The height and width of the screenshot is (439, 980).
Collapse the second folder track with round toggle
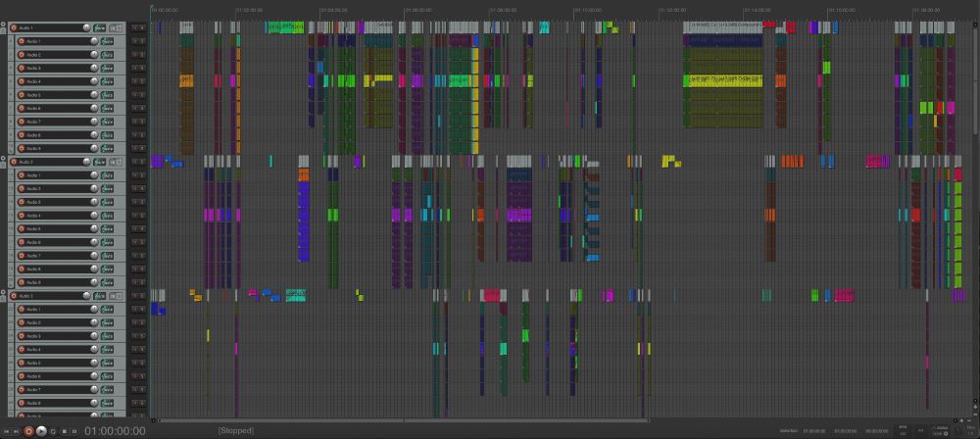tap(3, 159)
